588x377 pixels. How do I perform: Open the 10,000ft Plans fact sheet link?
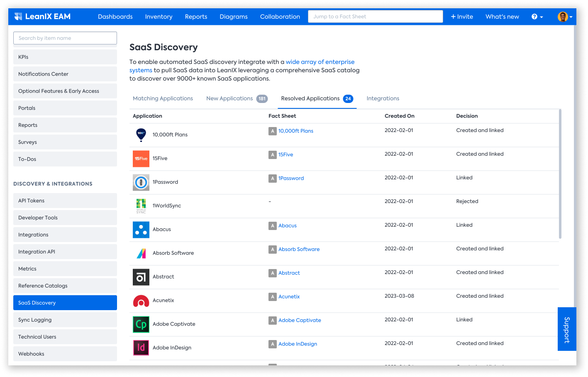(x=296, y=131)
